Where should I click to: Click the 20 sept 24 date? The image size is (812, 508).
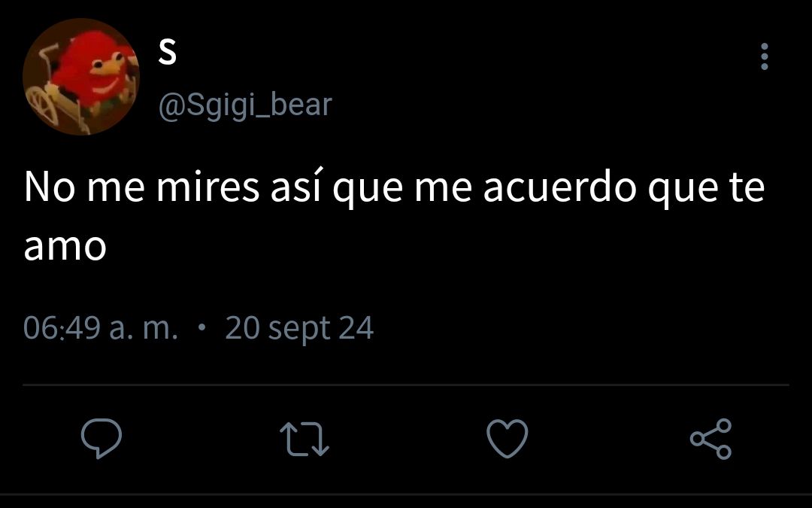coord(299,329)
